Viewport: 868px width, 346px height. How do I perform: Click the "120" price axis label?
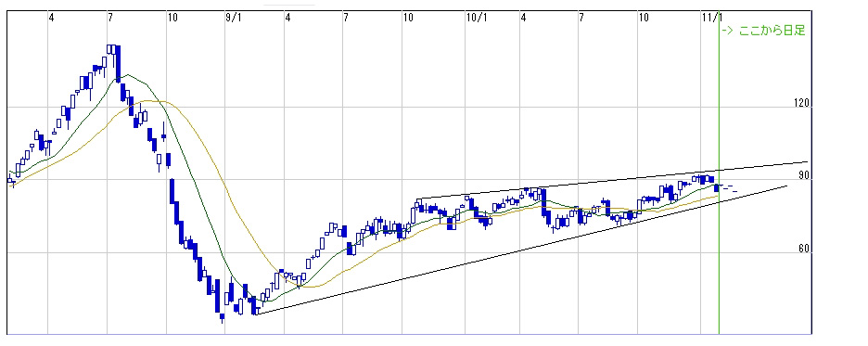point(801,103)
